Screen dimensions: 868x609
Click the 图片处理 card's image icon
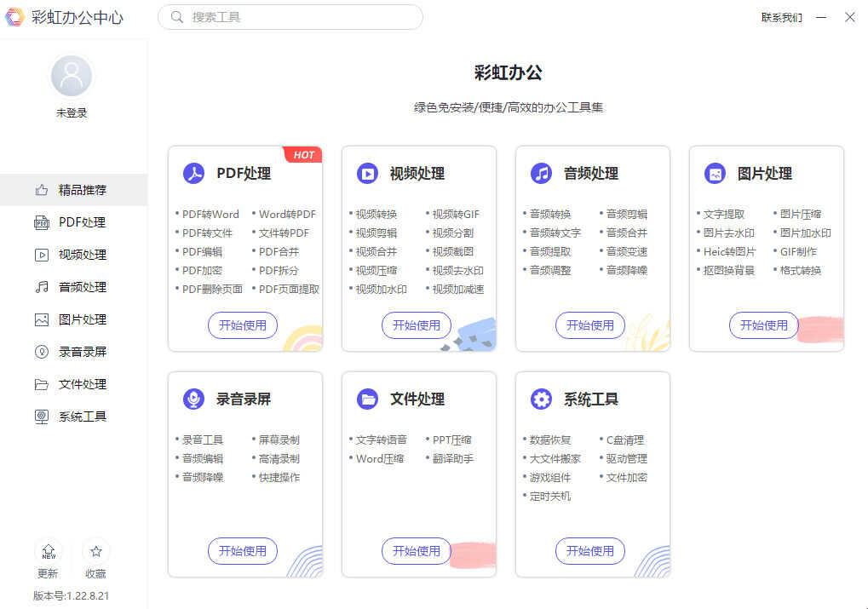715,173
